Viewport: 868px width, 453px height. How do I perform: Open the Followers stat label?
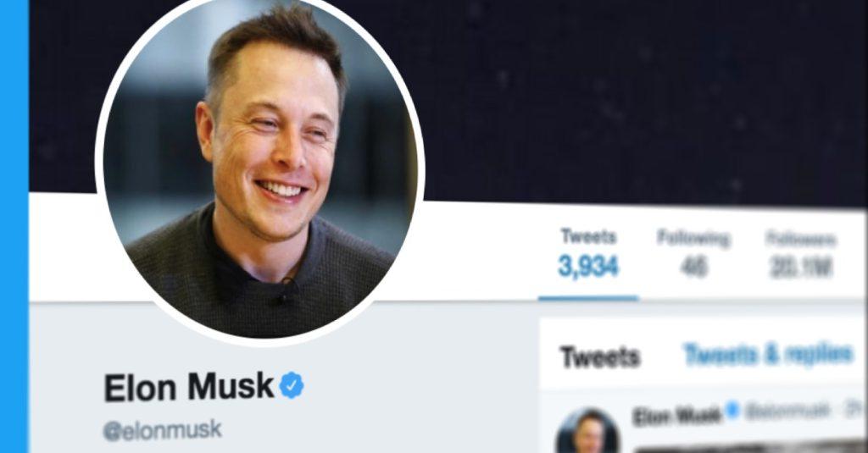click(801, 239)
